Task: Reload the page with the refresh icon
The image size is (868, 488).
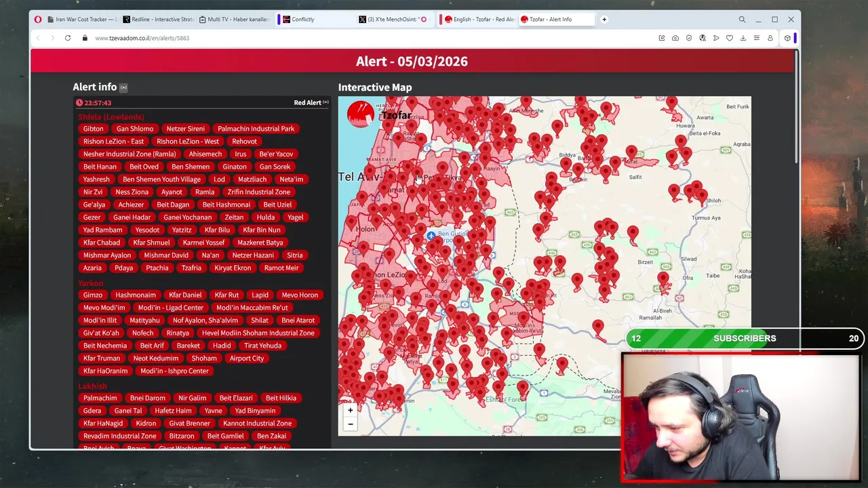Action: tap(68, 38)
